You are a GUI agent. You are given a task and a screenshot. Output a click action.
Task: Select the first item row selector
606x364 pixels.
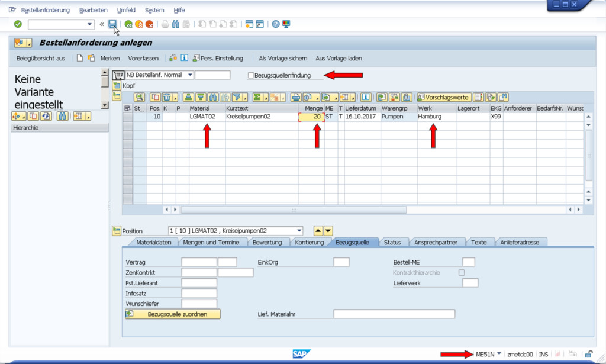(127, 117)
